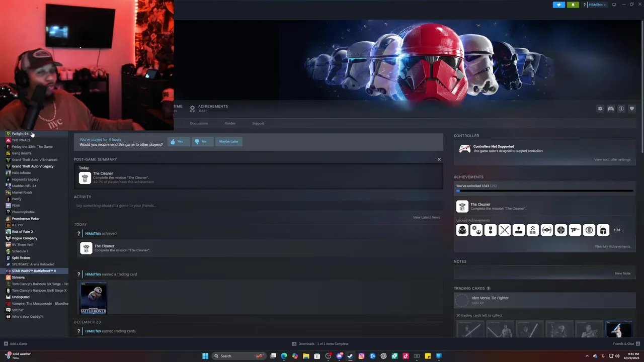This screenshot has width=644, height=362.
Task: Click the controller support icon in header
Action: [611, 109]
